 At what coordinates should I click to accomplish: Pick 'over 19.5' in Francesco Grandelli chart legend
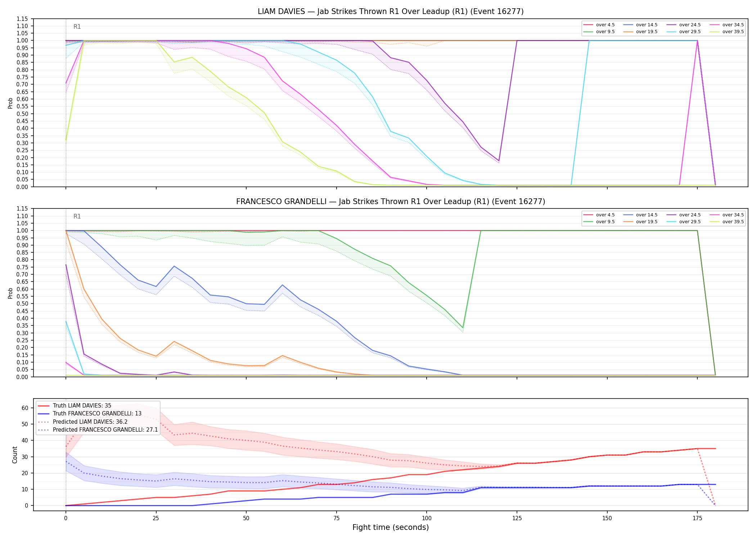click(x=640, y=222)
